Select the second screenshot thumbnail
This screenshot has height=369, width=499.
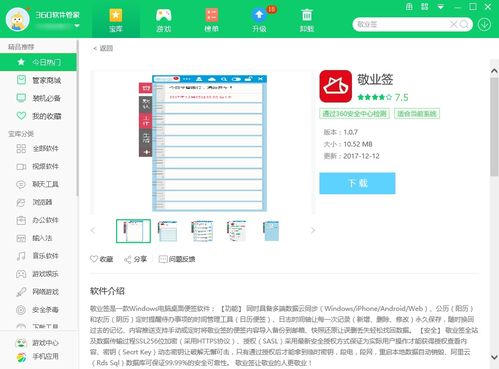coord(168,231)
